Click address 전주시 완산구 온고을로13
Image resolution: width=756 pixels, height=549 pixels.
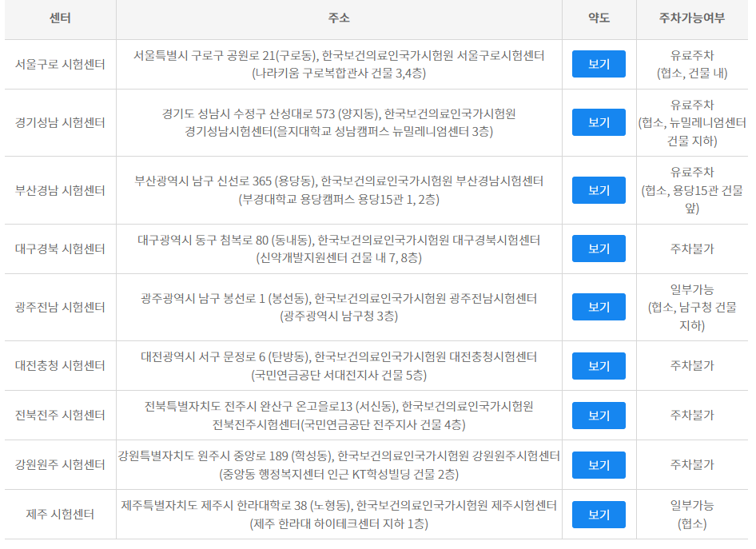pos(339,416)
